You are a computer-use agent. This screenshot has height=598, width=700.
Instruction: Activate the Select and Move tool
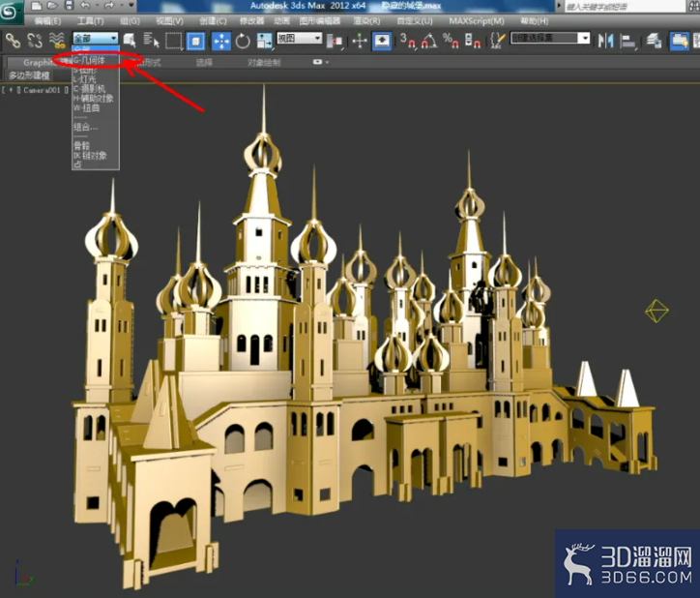point(221,41)
